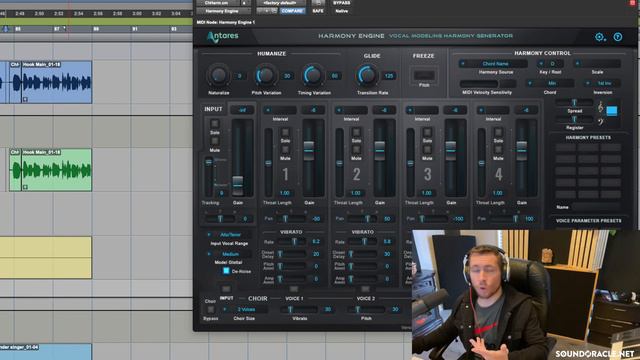640x360 pixels.
Task: Open the Chord type dropdown showing Min
Action: click(x=550, y=83)
